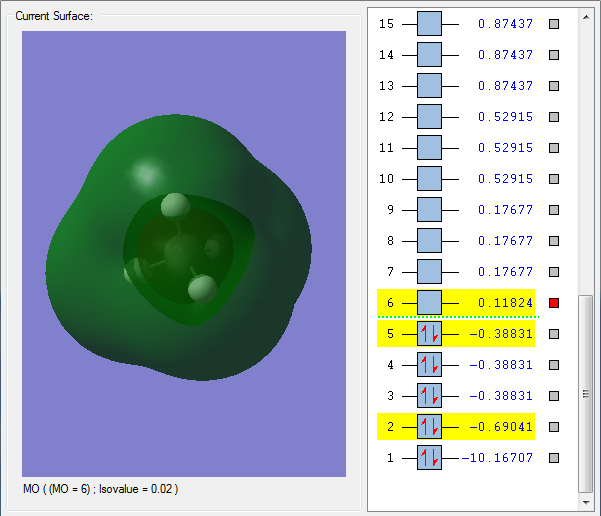Click energy value -0.38831 of orbital 4

(x=501, y=365)
